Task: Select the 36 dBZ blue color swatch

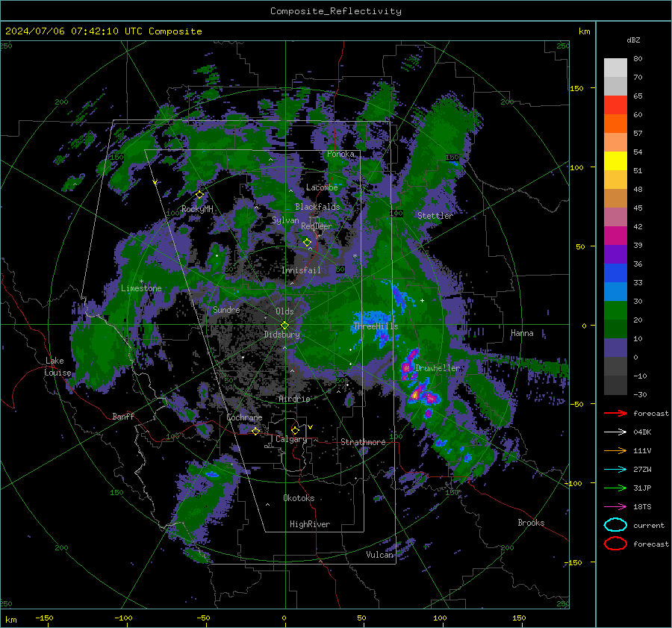Action: 615,273
